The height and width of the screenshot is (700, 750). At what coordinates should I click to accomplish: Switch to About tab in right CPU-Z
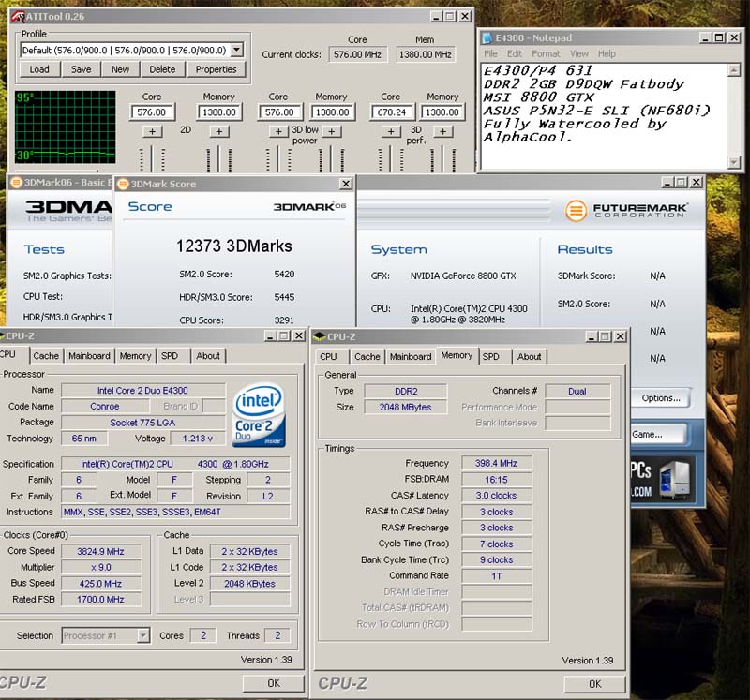pyautogui.click(x=530, y=357)
